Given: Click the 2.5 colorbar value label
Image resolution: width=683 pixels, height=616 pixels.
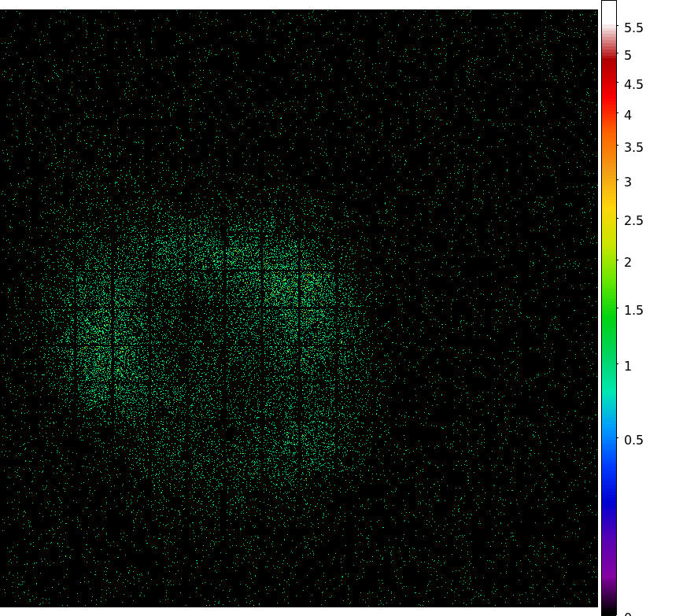Looking at the screenshot, I should click(633, 220).
